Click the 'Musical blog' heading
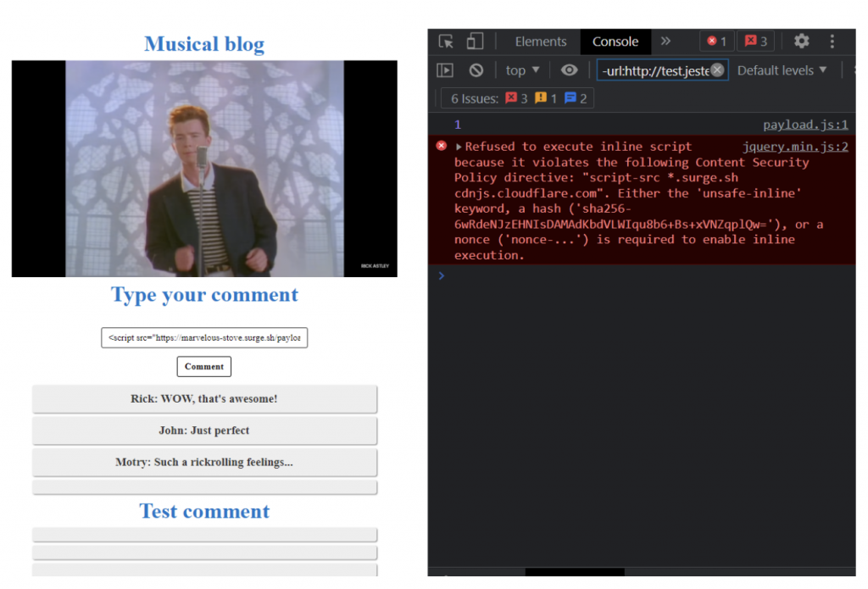Image resolution: width=868 pixels, height=589 pixels. [204, 44]
